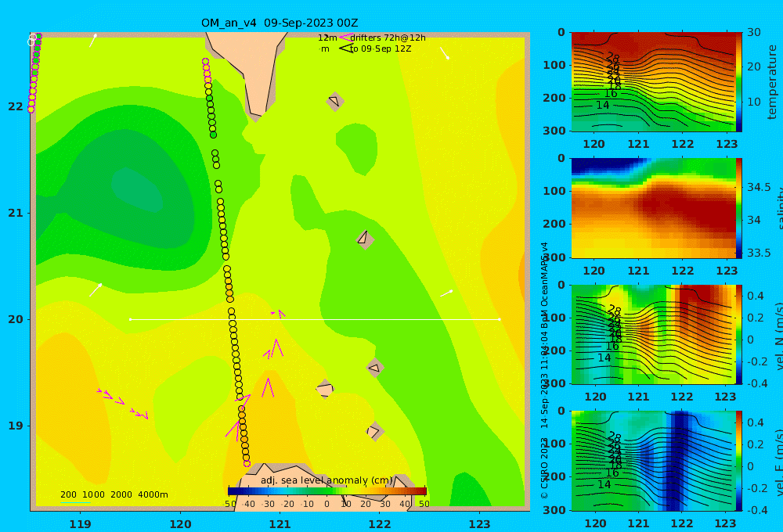Select the title OM_an_v4 09-Sep-2023 00Z

click(x=280, y=23)
